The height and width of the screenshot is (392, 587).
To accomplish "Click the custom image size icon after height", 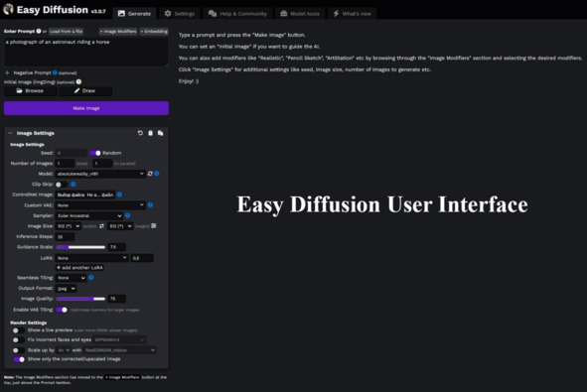I will pos(154,226).
